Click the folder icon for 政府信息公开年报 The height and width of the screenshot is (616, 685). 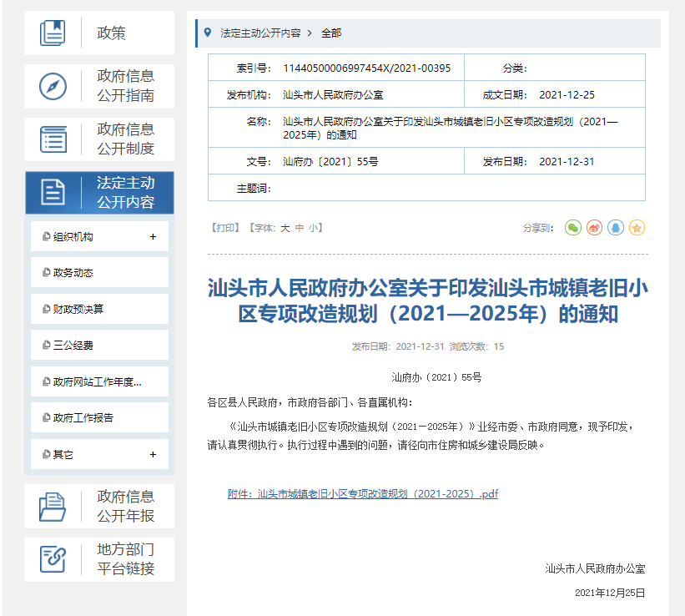pos(53,507)
